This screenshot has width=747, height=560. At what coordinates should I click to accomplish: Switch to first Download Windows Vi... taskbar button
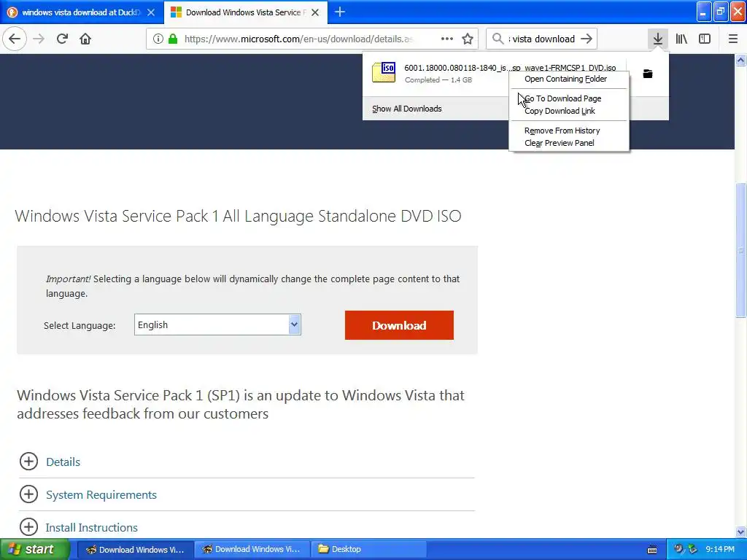135,550
